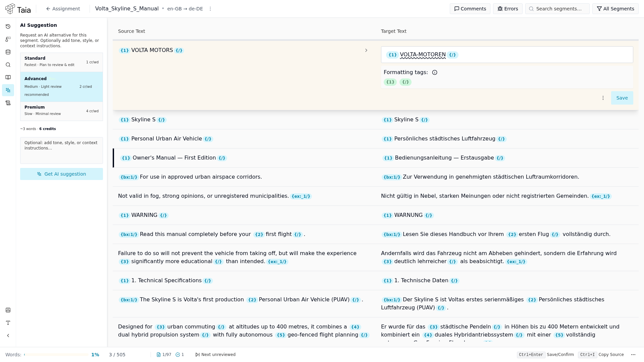Open the All Segments filter
The image size is (644, 362).
pos(615,9)
